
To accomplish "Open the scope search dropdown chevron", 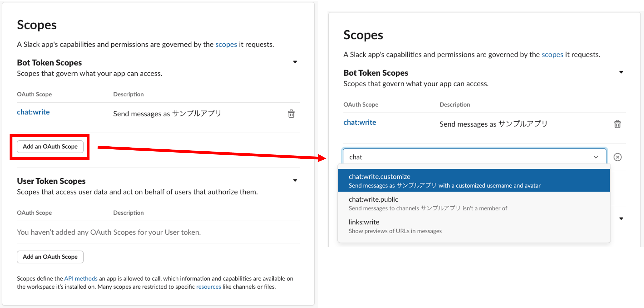I will pyautogui.click(x=596, y=157).
